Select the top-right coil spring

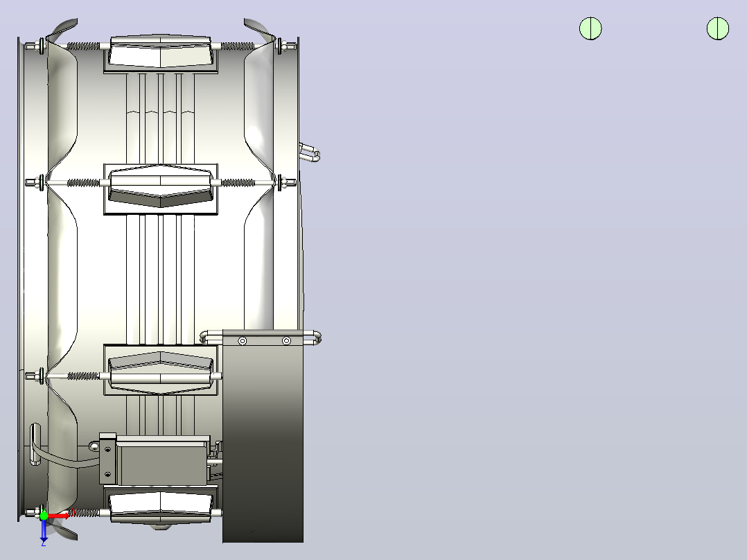[238, 46]
